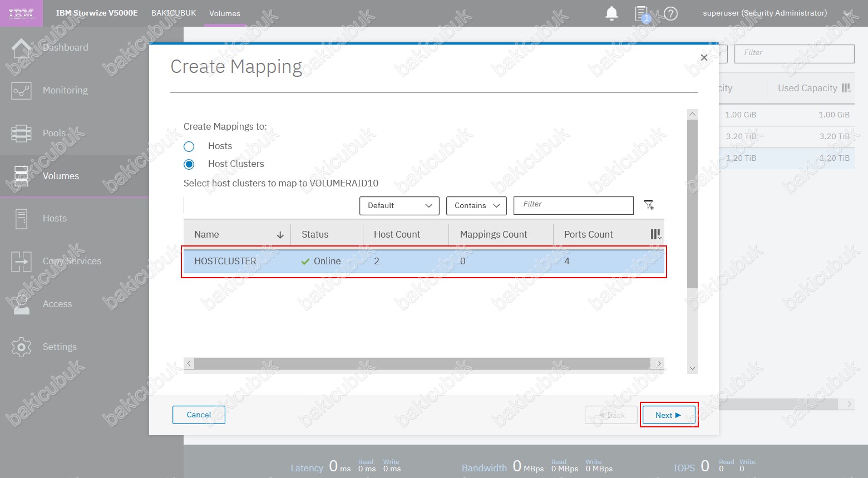The height and width of the screenshot is (478, 868).
Task: Click the Copy Services icon
Action: [21, 262]
